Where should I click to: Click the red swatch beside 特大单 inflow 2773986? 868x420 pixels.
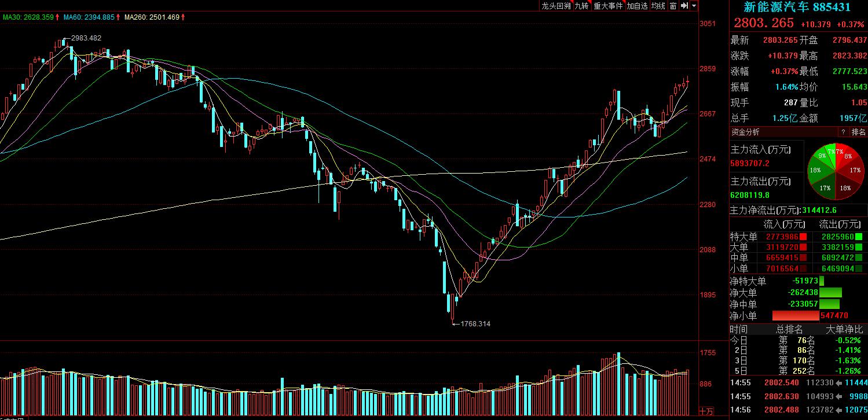(x=804, y=237)
